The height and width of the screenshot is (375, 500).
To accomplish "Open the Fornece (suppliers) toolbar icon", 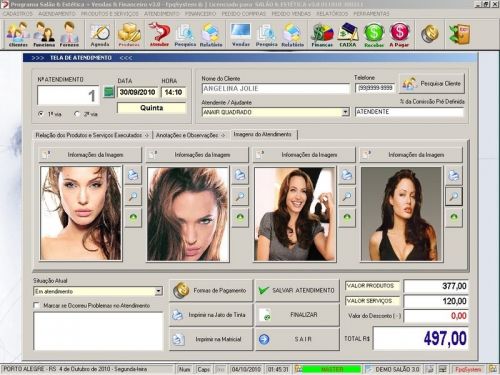I will [69, 34].
